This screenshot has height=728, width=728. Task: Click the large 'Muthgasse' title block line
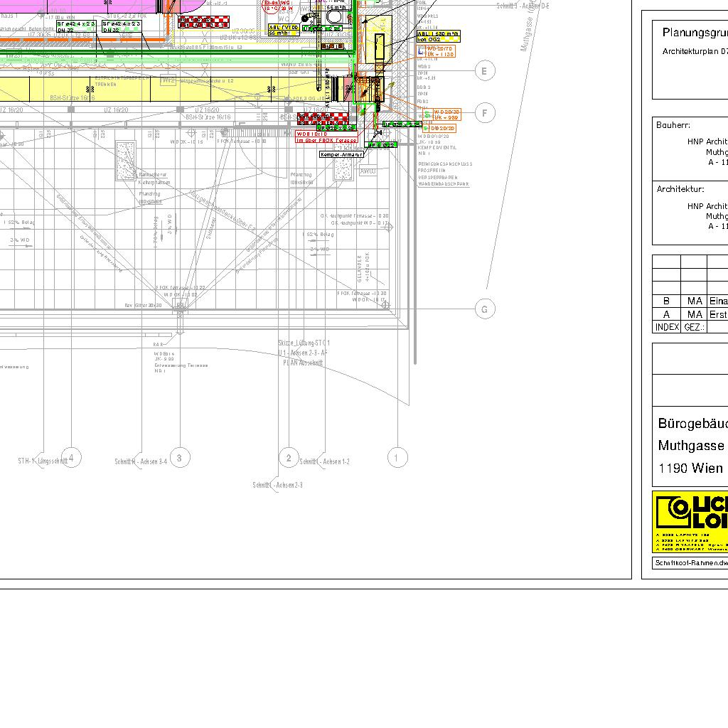pos(691,446)
